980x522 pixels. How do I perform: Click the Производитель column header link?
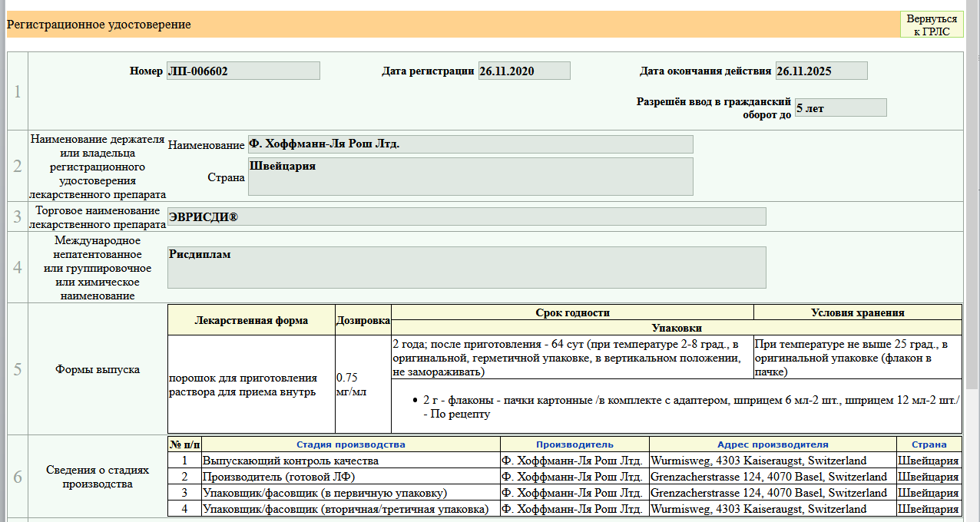click(574, 444)
